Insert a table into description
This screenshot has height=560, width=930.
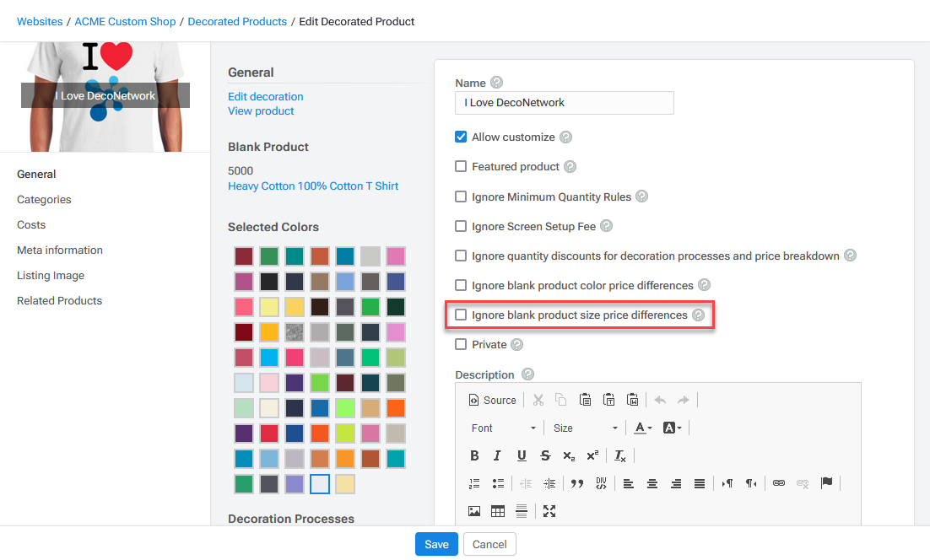coord(498,511)
